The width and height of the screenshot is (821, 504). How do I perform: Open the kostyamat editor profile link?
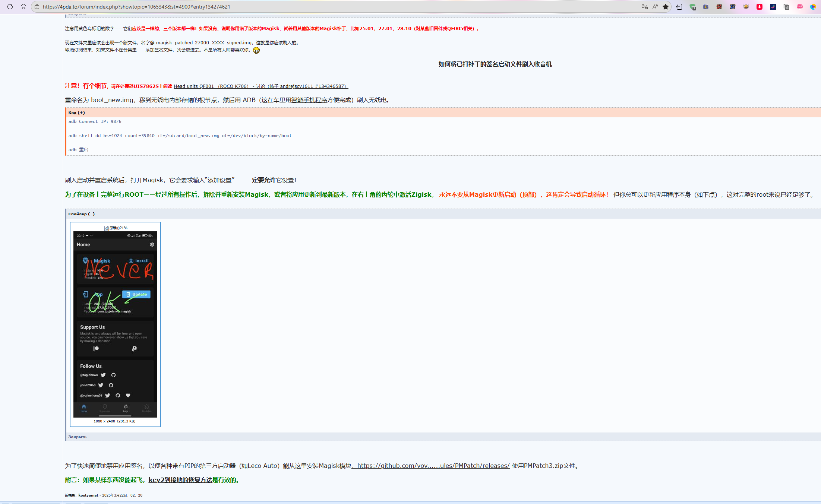point(88,495)
